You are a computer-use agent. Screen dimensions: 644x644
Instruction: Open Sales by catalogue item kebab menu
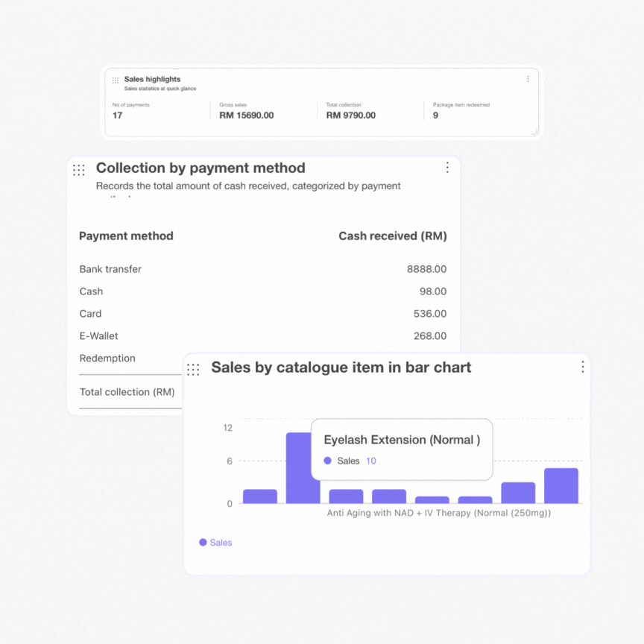coord(582,367)
